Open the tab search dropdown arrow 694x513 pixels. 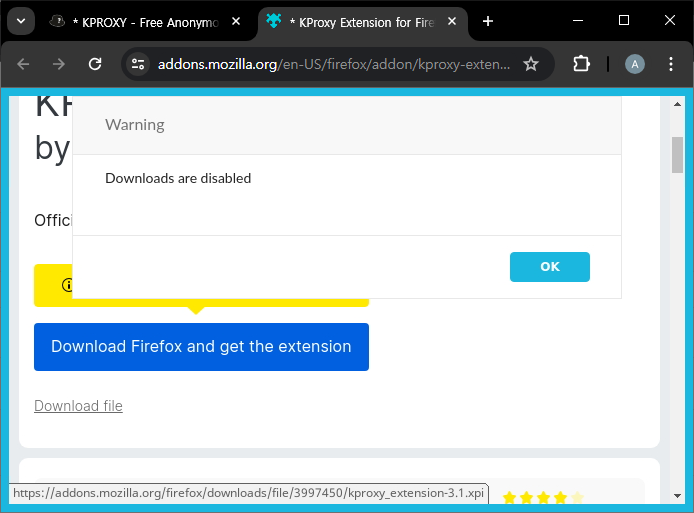pyautogui.click(x=21, y=21)
